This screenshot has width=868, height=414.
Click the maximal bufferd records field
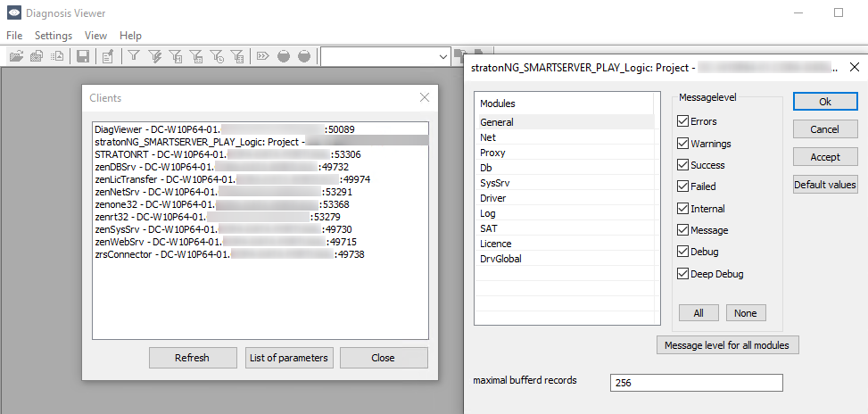696,383
